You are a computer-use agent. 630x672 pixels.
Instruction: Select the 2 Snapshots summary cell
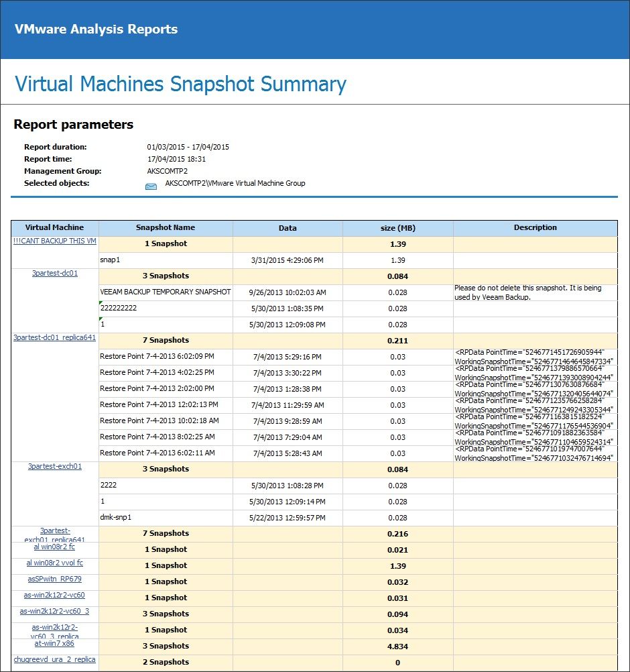[x=166, y=662]
